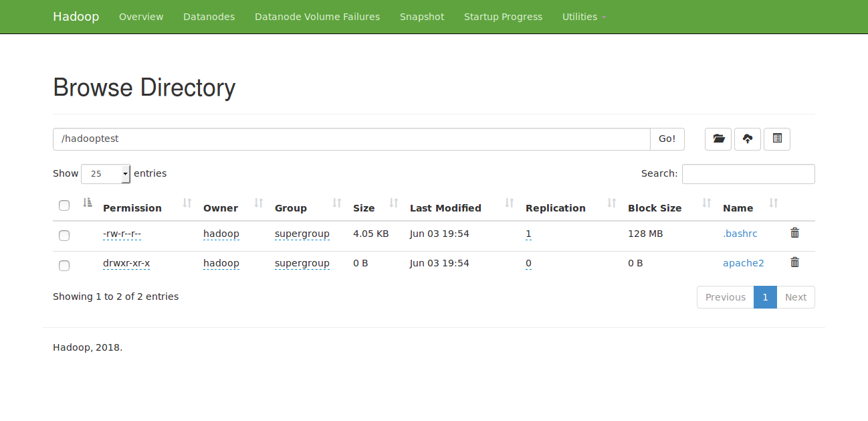
Task: Open the Startup Progress page
Action: pos(504,17)
